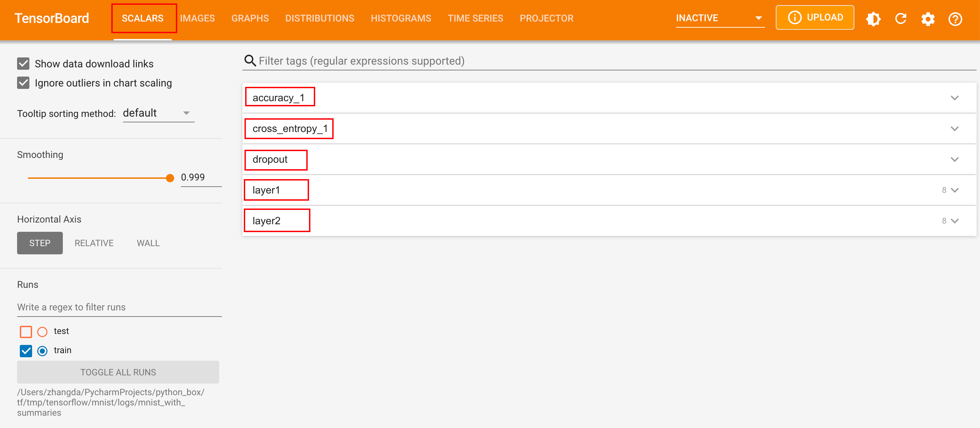The height and width of the screenshot is (428, 980).
Task: Open the PROJECTOR tab
Action: point(546,18)
